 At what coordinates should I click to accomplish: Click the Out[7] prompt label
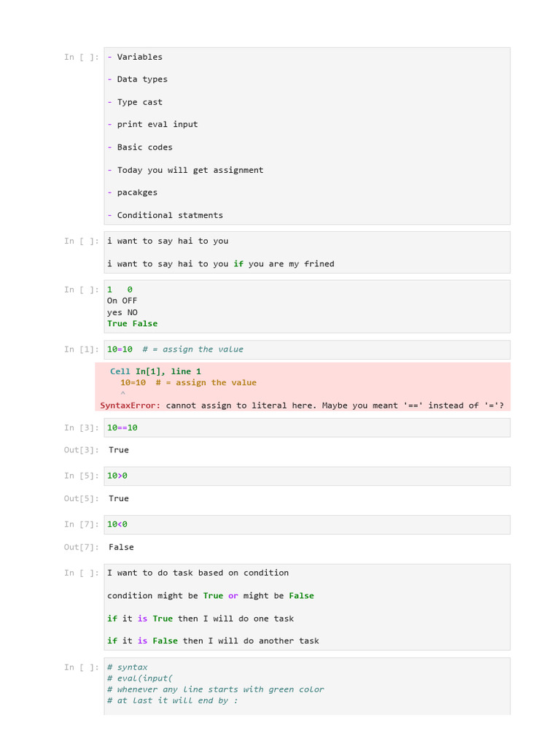81,547
